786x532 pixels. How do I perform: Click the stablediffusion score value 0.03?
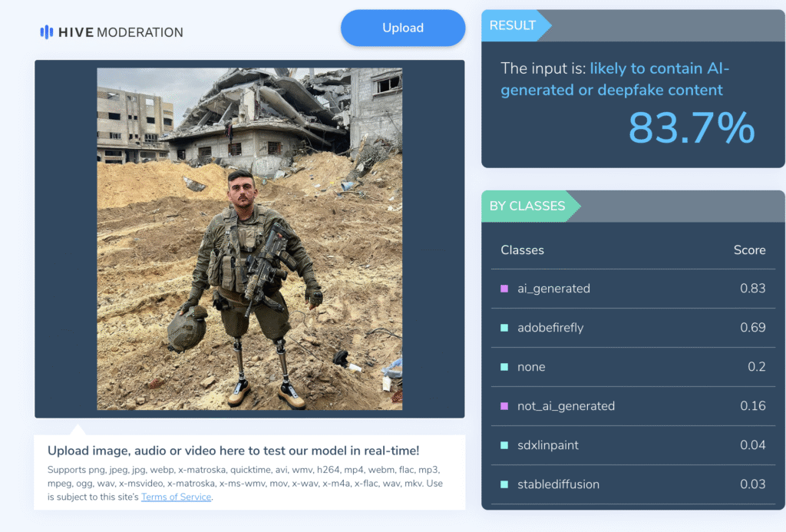tap(753, 484)
